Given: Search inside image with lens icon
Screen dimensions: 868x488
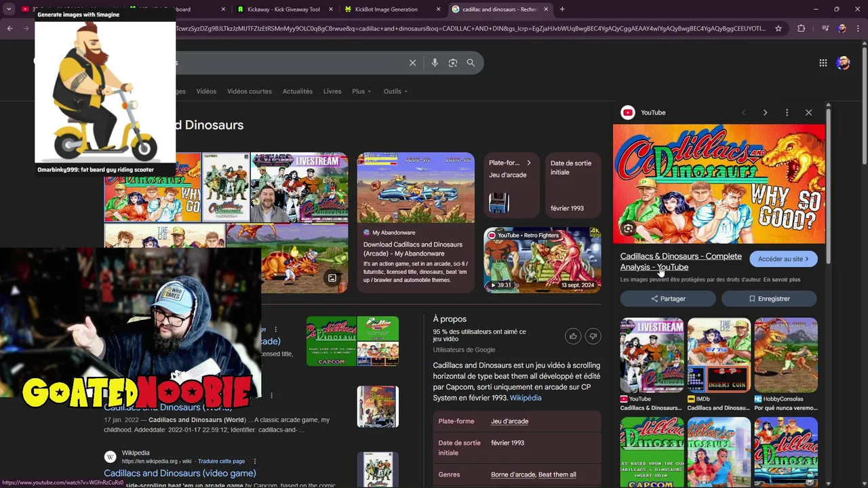Looking at the screenshot, I should tap(628, 228).
